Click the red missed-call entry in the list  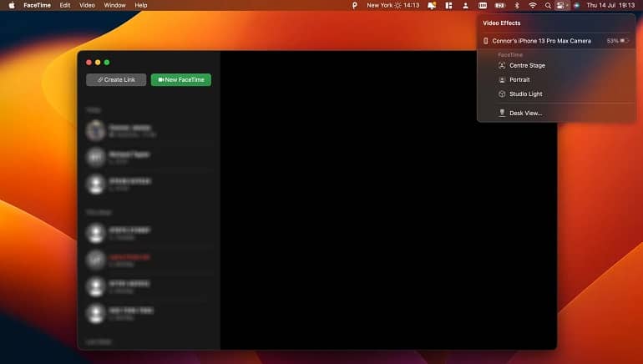pyautogui.click(x=150, y=260)
